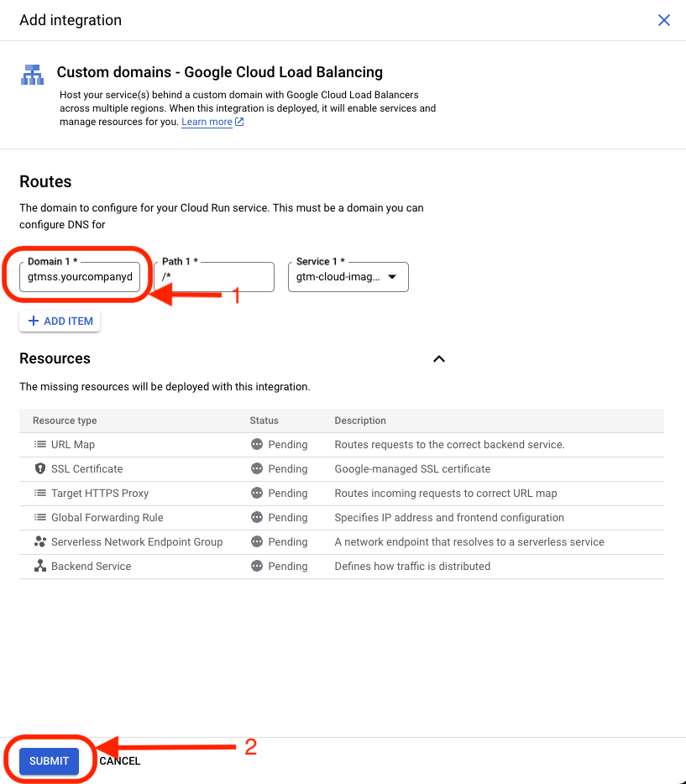Click the Backend Service icon

point(39,567)
